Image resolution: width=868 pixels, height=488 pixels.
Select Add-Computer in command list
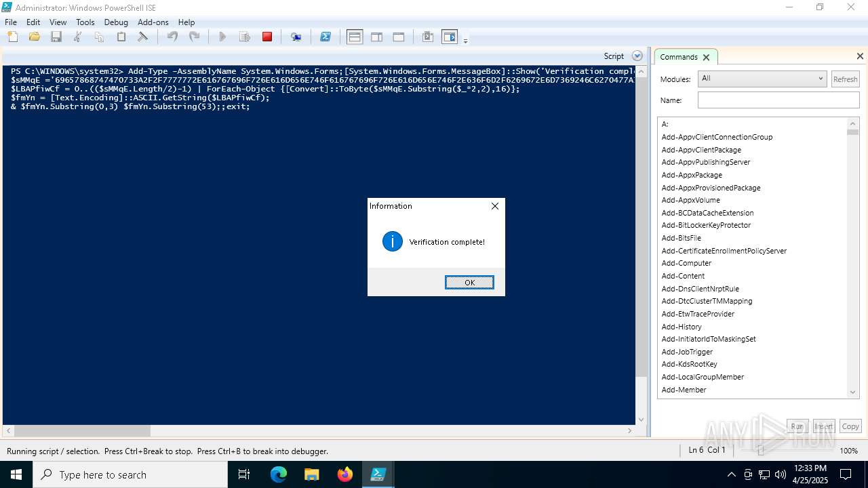click(x=686, y=263)
